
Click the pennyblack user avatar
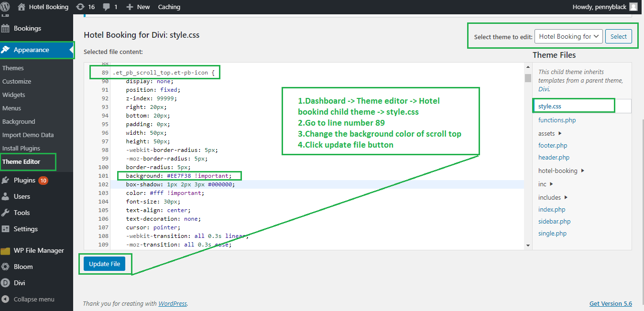(x=633, y=7)
